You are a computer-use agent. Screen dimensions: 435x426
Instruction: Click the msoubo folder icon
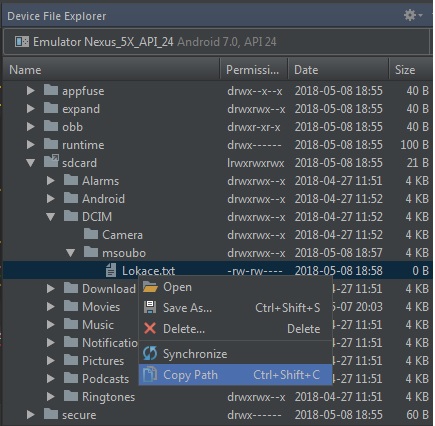pyautogui.click(x=91, y=252)
